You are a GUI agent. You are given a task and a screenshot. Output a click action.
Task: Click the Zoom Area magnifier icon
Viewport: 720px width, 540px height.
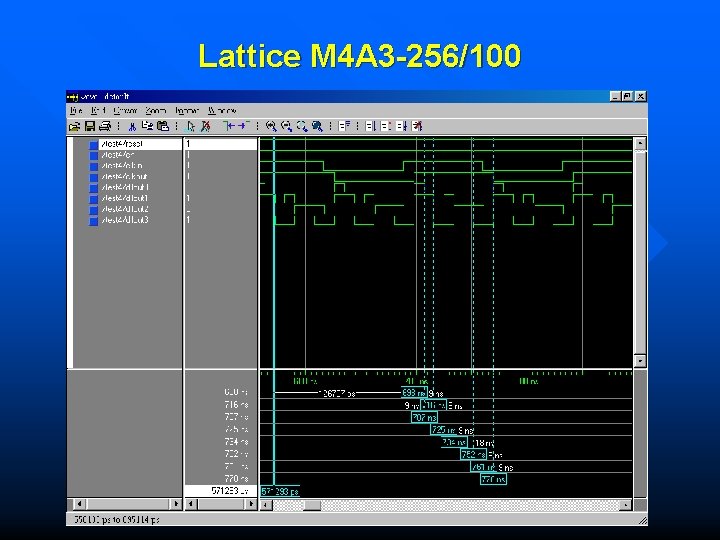[x=302, y=126]
